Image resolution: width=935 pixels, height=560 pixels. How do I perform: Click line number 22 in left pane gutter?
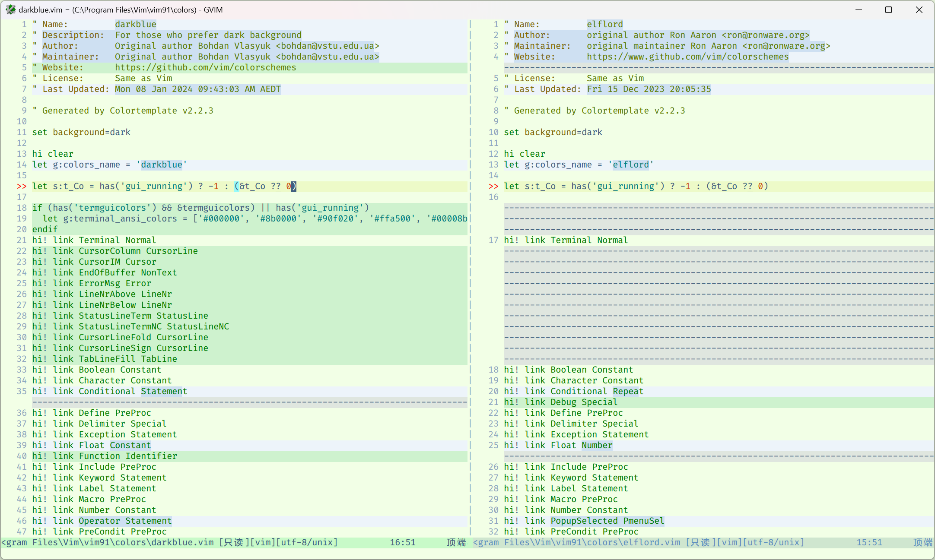(x=22, y=251)
